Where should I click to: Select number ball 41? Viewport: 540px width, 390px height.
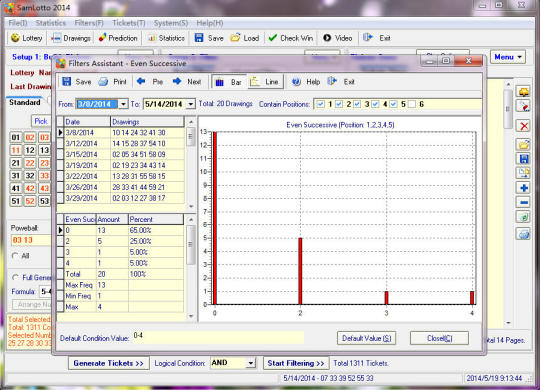coord(15,188)
